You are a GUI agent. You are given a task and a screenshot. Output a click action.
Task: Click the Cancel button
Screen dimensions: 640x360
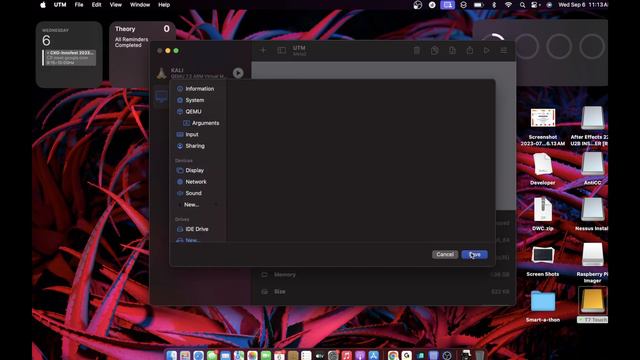pyautogui.click(x=445, y=254)
